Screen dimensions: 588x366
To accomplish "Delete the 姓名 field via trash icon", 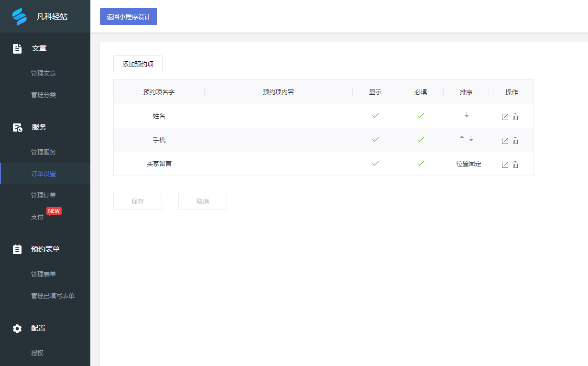I will point(515,116).
